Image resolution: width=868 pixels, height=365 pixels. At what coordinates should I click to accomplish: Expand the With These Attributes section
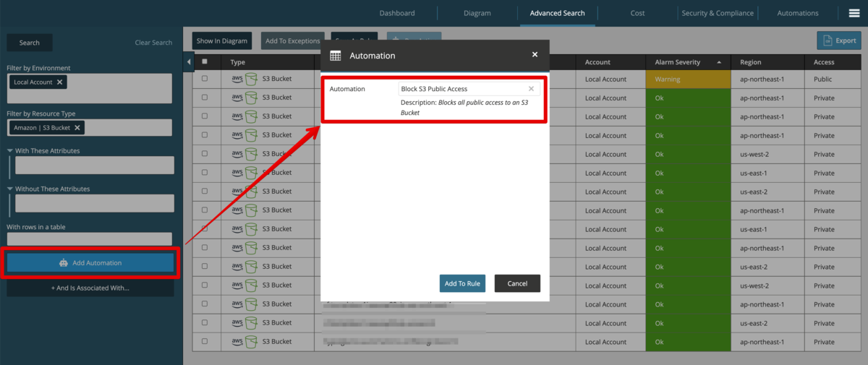(x=9, y=150)
